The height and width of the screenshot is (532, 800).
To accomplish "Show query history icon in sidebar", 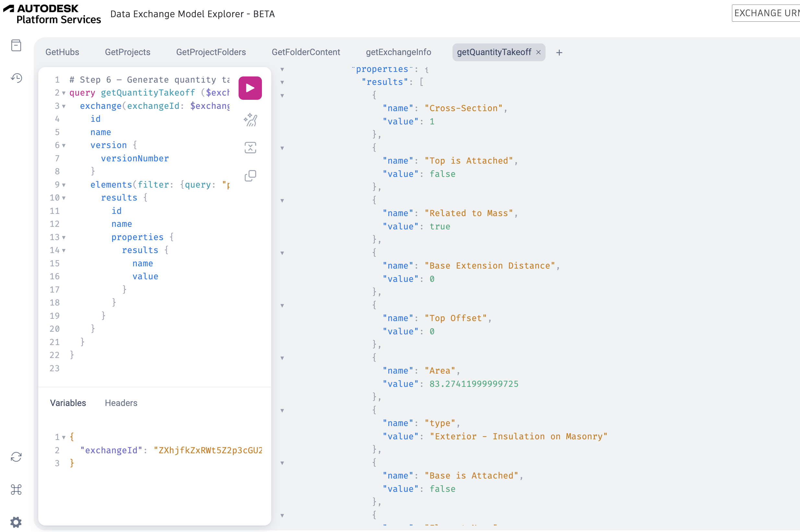I will [x=16, y=78].
